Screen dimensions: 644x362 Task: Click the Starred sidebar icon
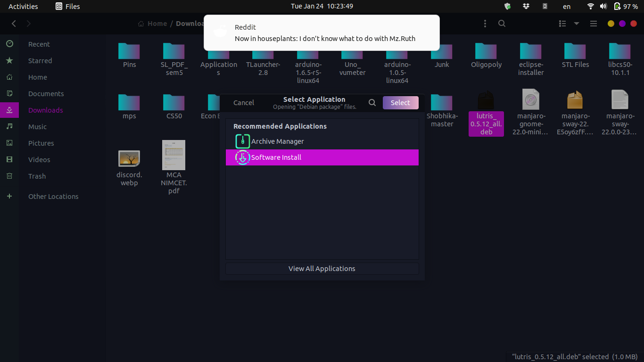(x=9, y=60)
